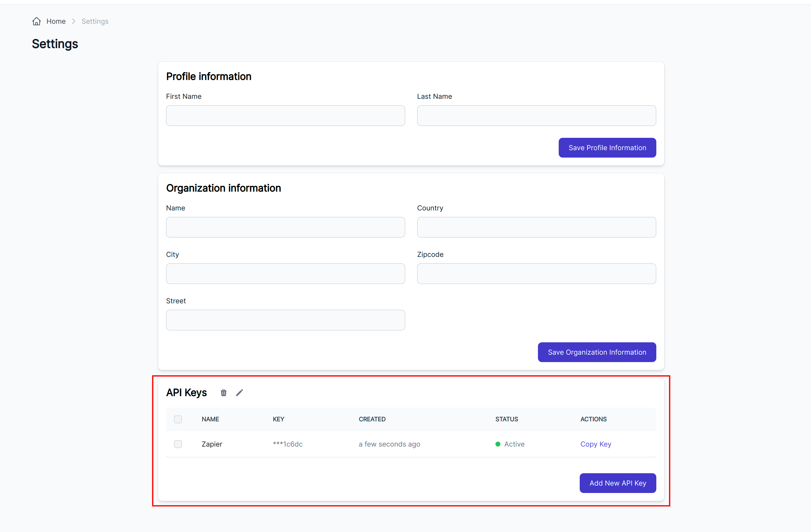Select all API keys via header checkbox
The width and height of the screenshot is (811, 532).
(x=178, y=419)
